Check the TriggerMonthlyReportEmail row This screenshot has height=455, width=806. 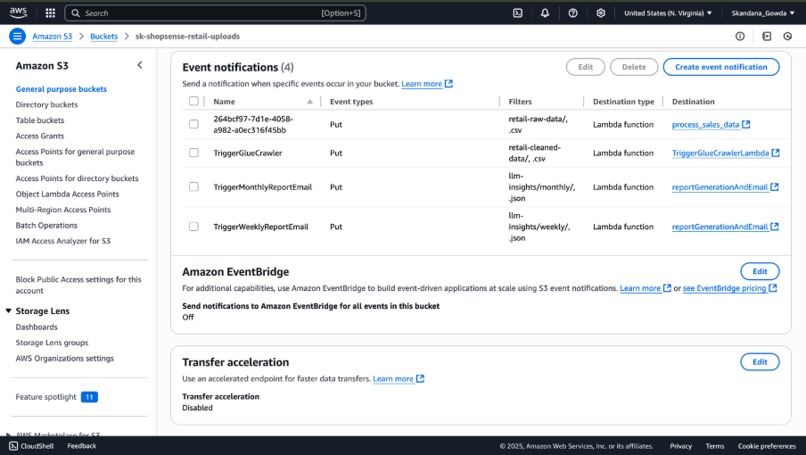(x=194, y=187)
